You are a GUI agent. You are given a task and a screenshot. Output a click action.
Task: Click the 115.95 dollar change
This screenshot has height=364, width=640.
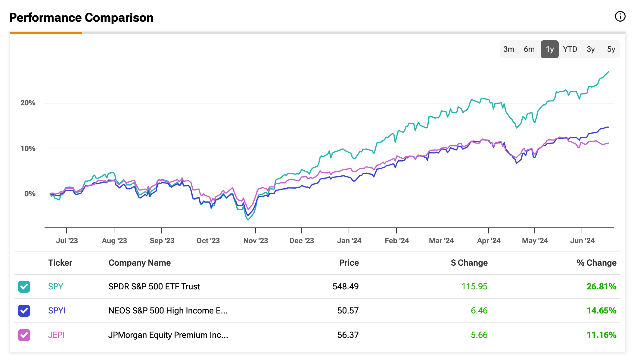coord(474,287)
